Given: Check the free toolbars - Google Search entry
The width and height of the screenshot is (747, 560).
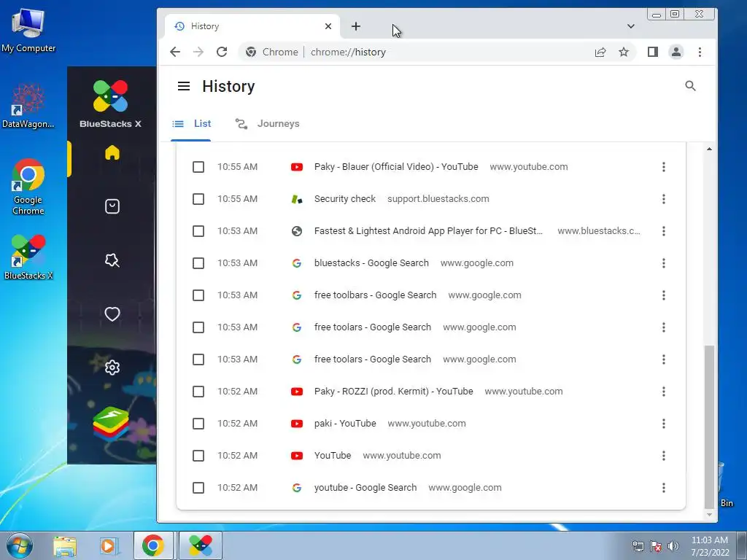Looking at the screenshot, I should (x=198, y=295).
